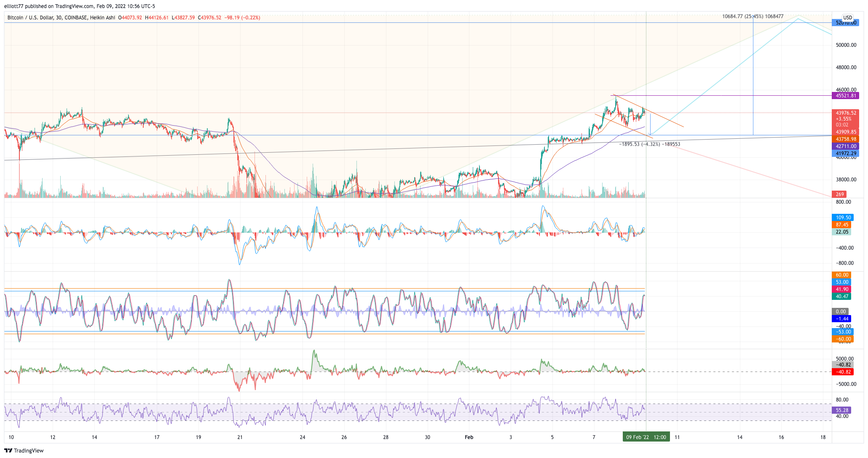
Task: Click the '28' date on time axis
Action: (x=386, y=437)
